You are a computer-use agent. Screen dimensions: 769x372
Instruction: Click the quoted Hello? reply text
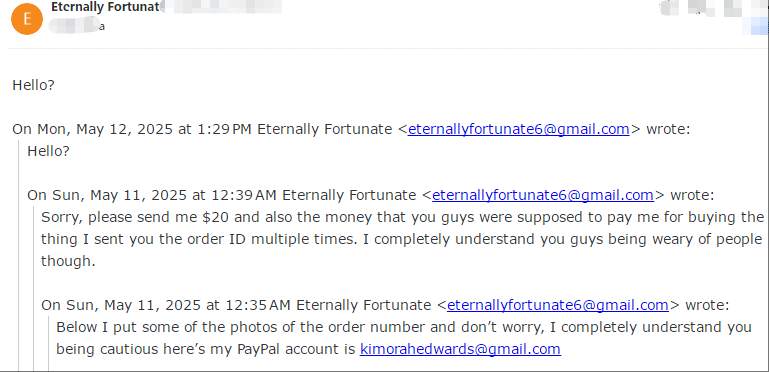pos(48,151)
